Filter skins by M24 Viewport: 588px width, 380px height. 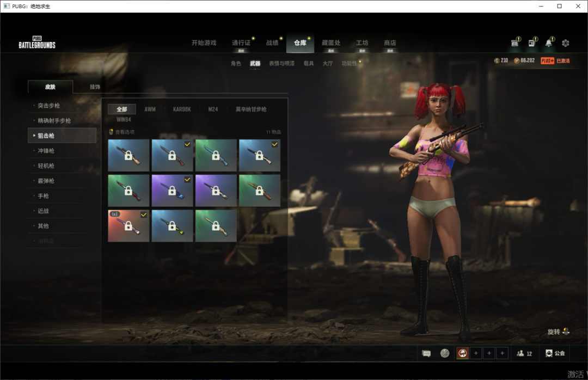point(213,109)
